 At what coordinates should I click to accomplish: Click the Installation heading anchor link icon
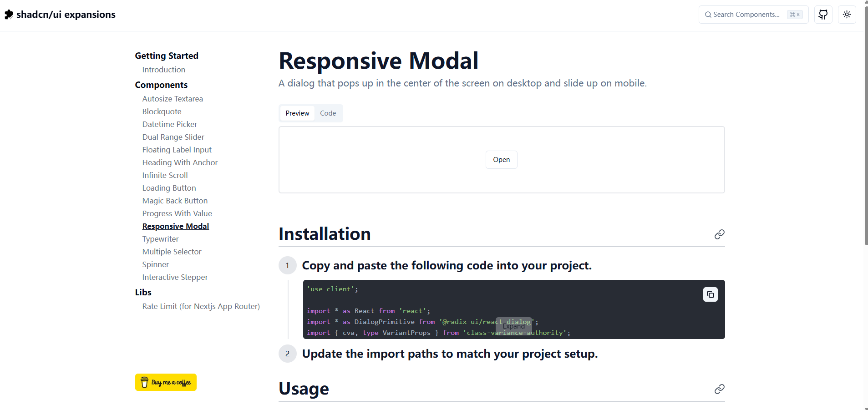(719, 234)
